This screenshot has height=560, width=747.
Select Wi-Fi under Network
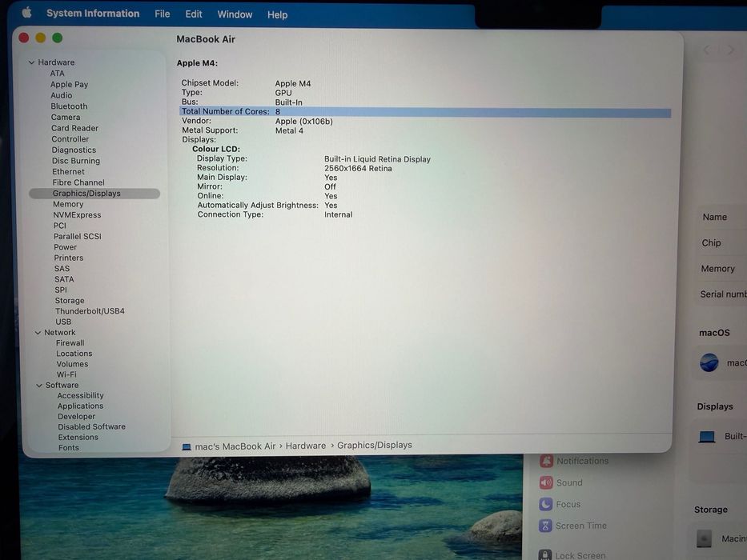pos(66,374)
